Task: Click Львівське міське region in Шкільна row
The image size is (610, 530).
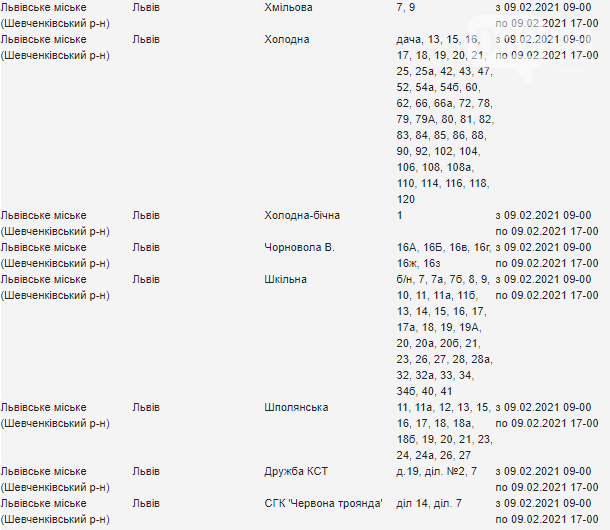Action: [55, 287]
